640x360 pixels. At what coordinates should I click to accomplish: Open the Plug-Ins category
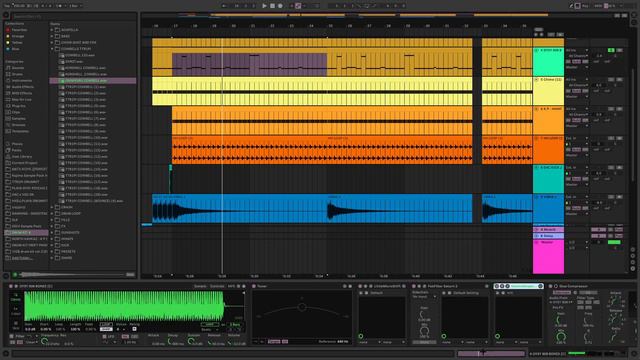pos(19,106)
